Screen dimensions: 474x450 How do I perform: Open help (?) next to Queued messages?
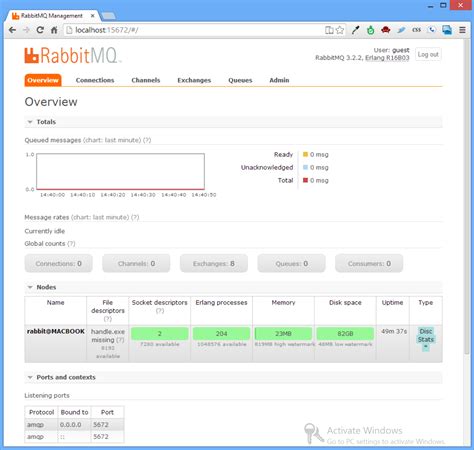[147, 140]
